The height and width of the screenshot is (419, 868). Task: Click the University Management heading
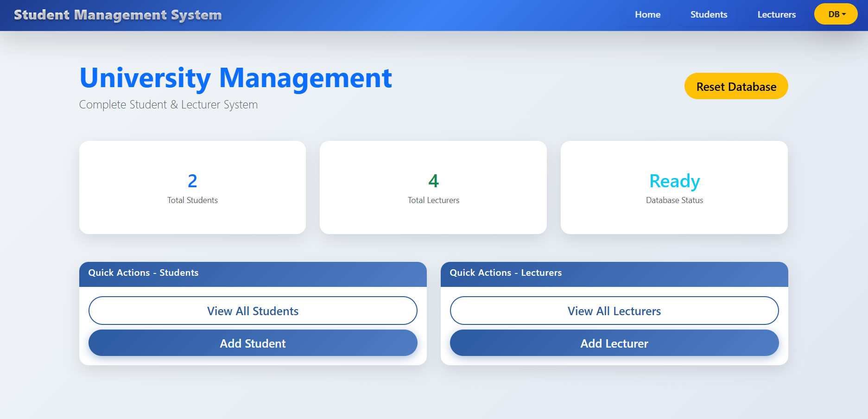(235, 78)
